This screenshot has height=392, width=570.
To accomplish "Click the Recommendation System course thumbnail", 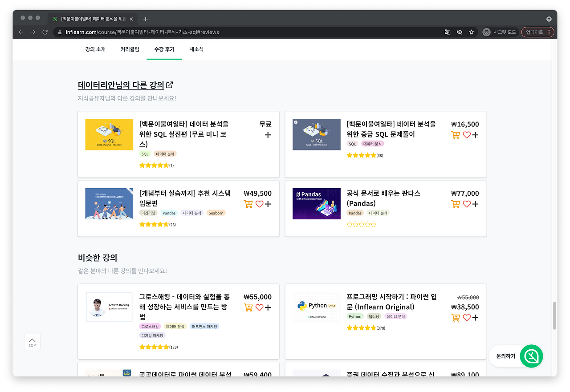I will coord(109,203).
